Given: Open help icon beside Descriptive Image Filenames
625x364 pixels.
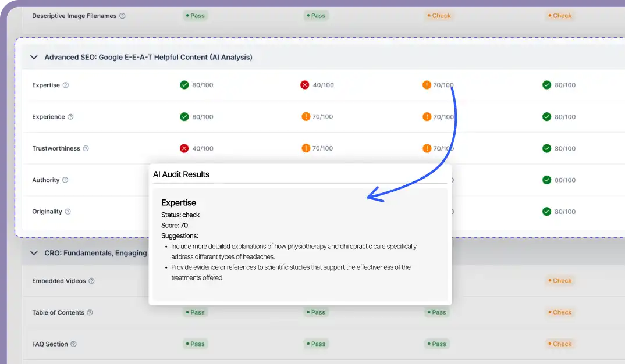Looking at the screenshot, I should point(122,16).
